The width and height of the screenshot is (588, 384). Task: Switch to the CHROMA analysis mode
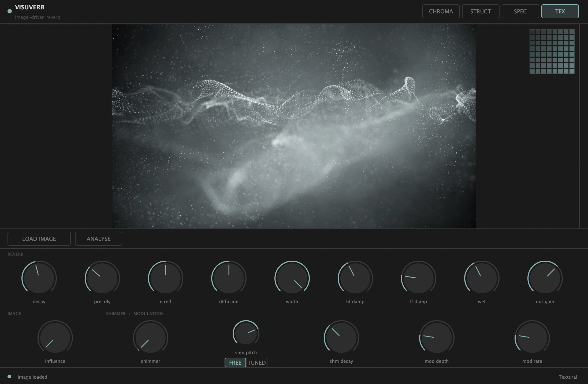tap(441, 11)
